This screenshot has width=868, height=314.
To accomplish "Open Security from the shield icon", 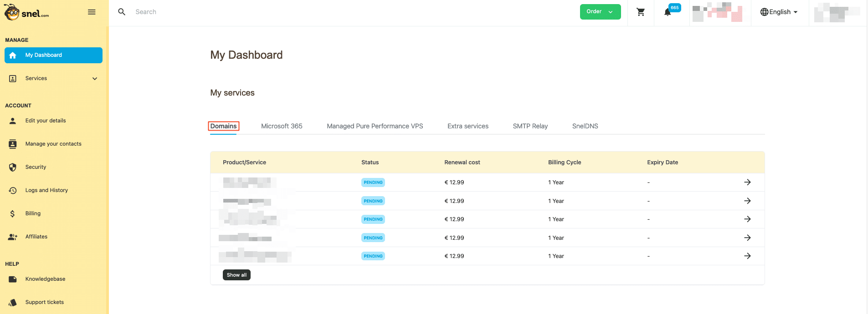I will pyautogui.click(x=13, y=167).
